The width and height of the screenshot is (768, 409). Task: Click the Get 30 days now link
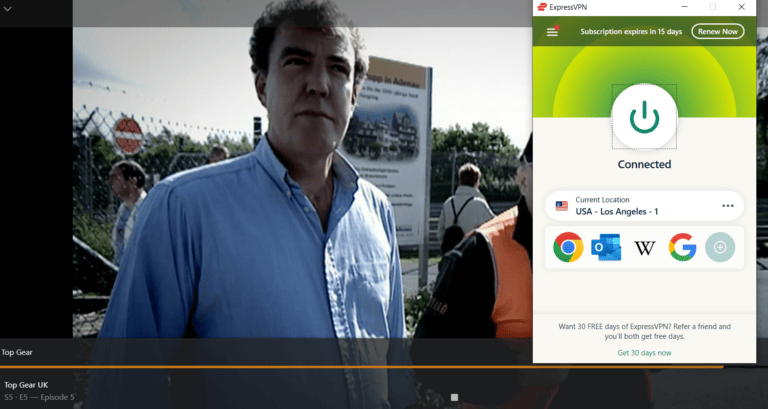click(644, 353)
